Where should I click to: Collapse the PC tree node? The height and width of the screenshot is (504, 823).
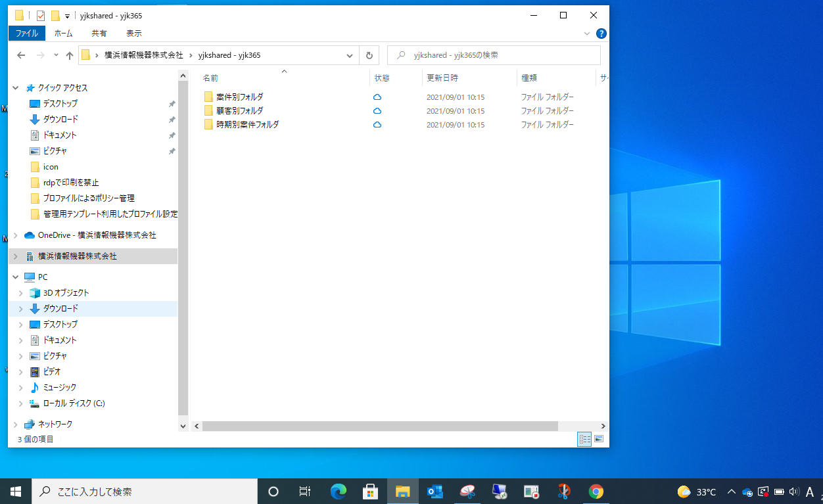[15, 277]
